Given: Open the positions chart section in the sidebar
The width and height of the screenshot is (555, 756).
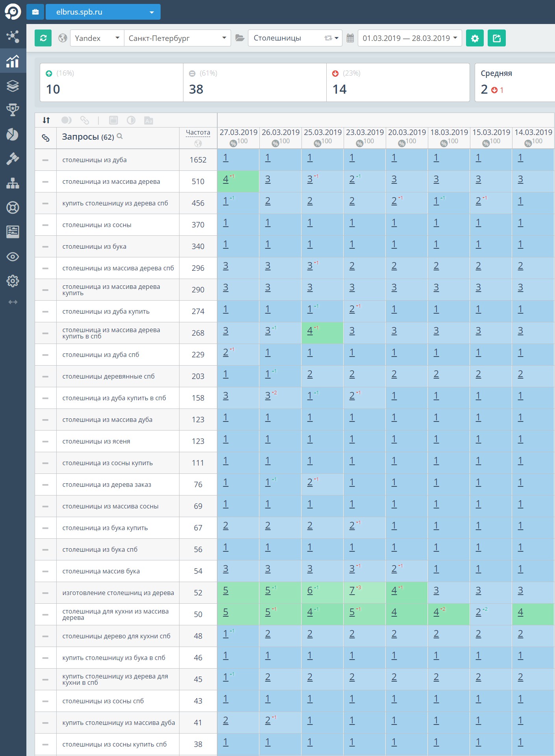Looking at the screenshot, I should click(x=13, y=61).
